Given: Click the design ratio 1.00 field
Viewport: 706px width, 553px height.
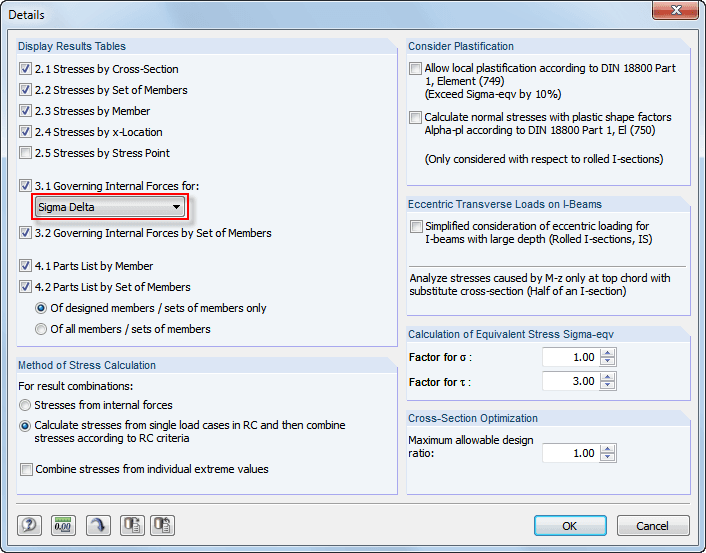Looking at the screenshot, I should click(571, 453).
